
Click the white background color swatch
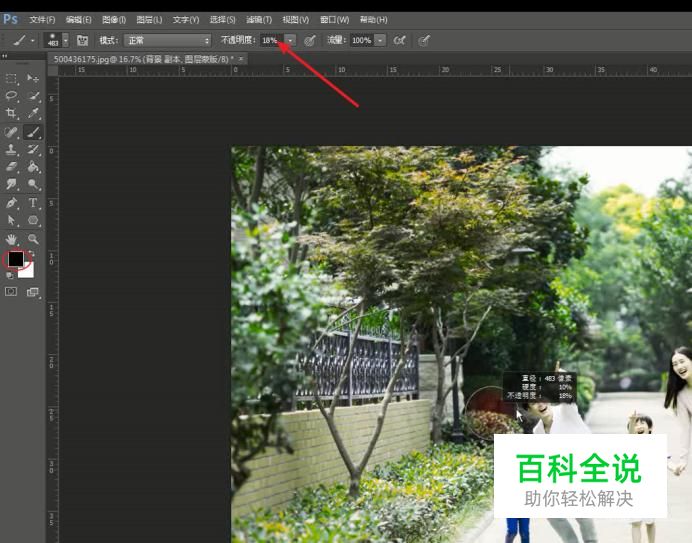pyautogui.click(x=28, y=271)
